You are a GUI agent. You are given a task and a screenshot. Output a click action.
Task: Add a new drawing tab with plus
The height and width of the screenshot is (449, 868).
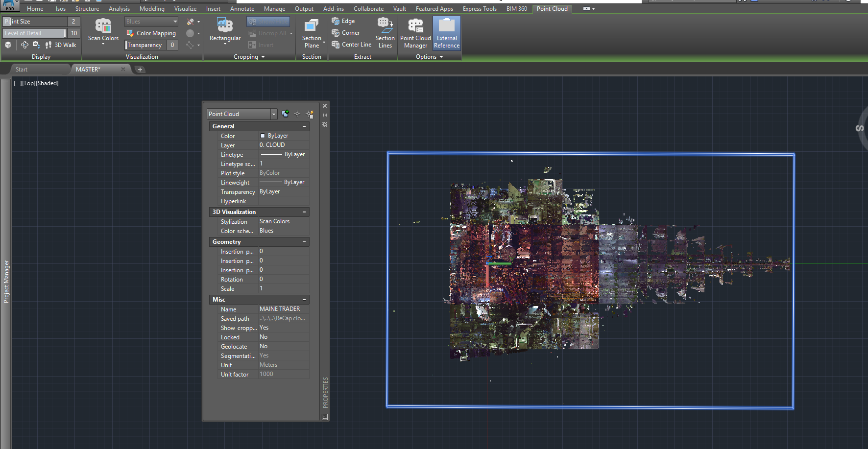(140, 70)
